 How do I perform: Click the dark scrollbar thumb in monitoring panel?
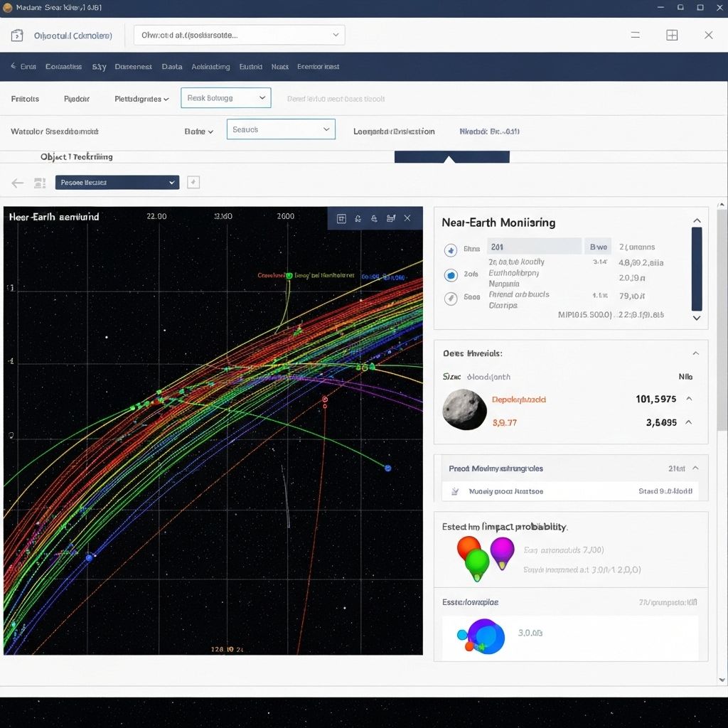point(697,269)
